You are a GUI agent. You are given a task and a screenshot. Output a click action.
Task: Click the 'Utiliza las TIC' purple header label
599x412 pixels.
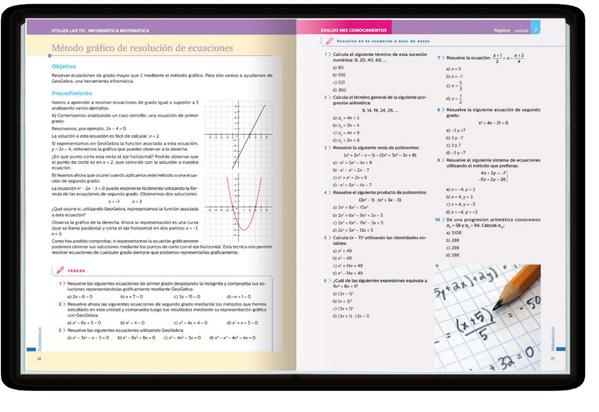(100, 30)
